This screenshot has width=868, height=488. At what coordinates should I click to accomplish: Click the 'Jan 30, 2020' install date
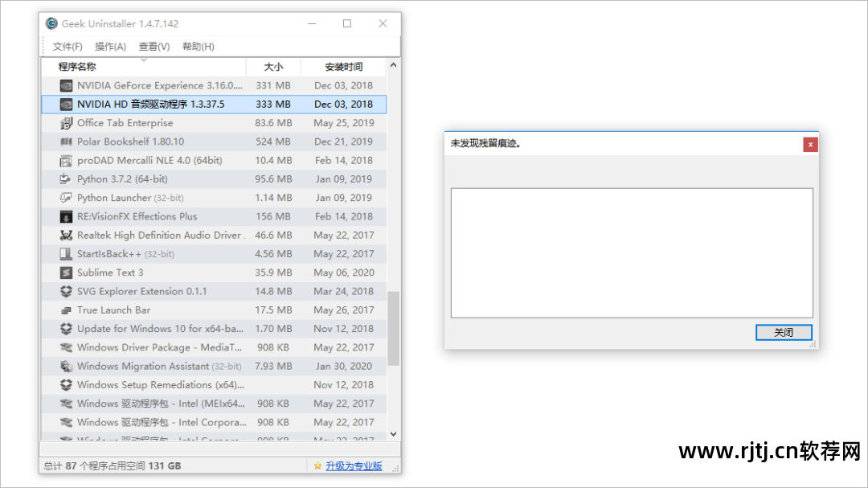click(344, 366)
